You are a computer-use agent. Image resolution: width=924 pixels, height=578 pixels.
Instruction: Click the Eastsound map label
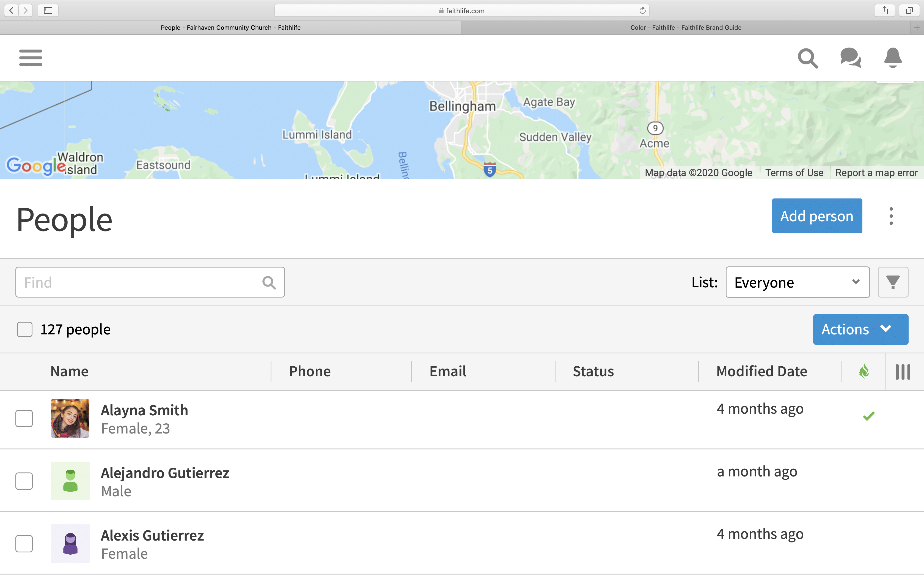coord(163,165)
